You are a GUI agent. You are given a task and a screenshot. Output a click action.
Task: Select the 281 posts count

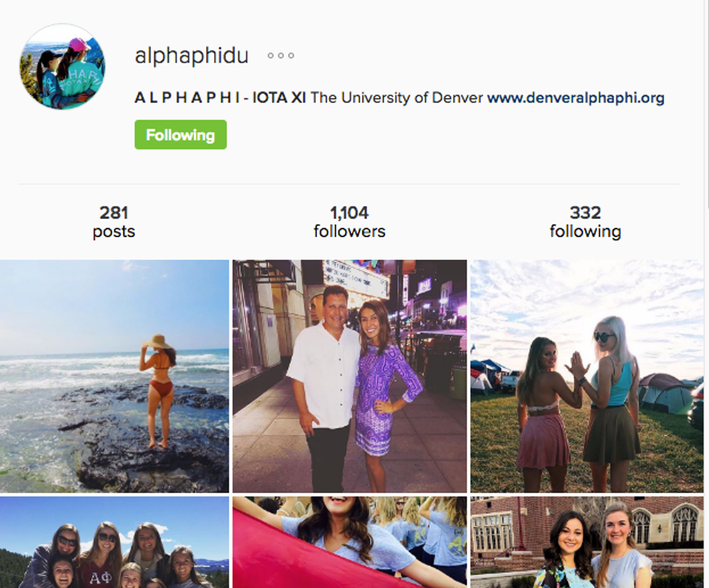point(114,221)
